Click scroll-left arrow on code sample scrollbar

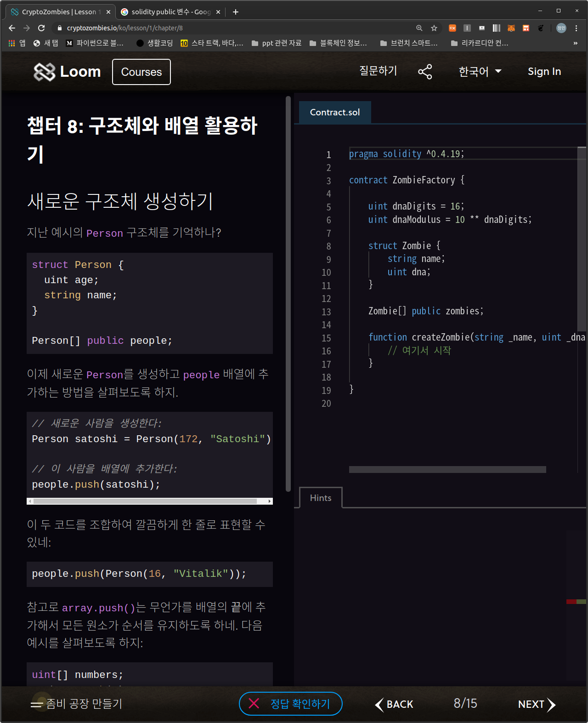(30, 501)
